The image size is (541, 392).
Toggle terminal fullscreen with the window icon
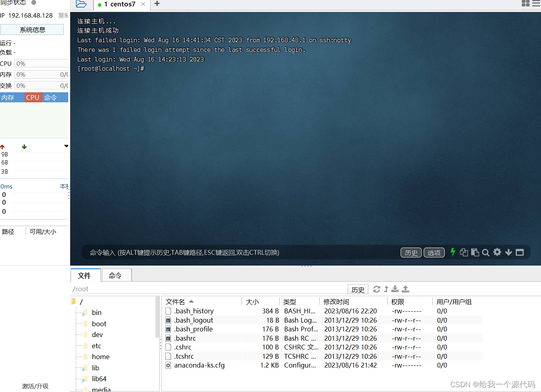pyautogui.click(x=519, y=252)
